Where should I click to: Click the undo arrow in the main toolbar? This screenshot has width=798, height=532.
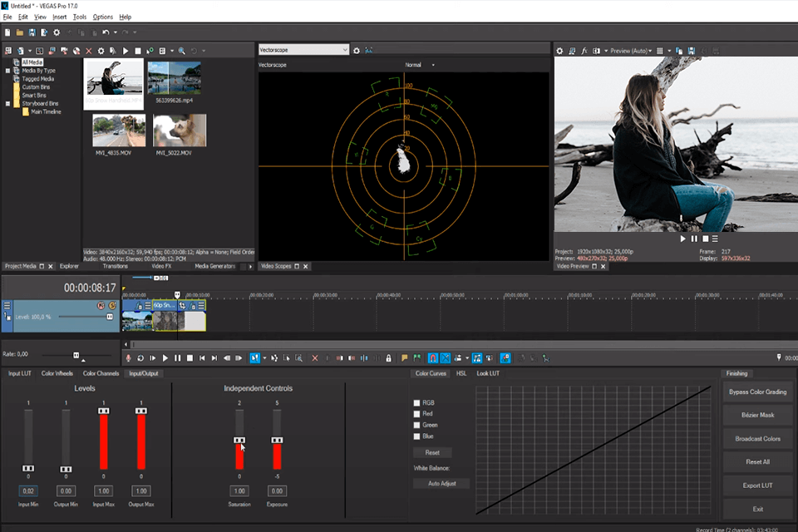point(106,32)
